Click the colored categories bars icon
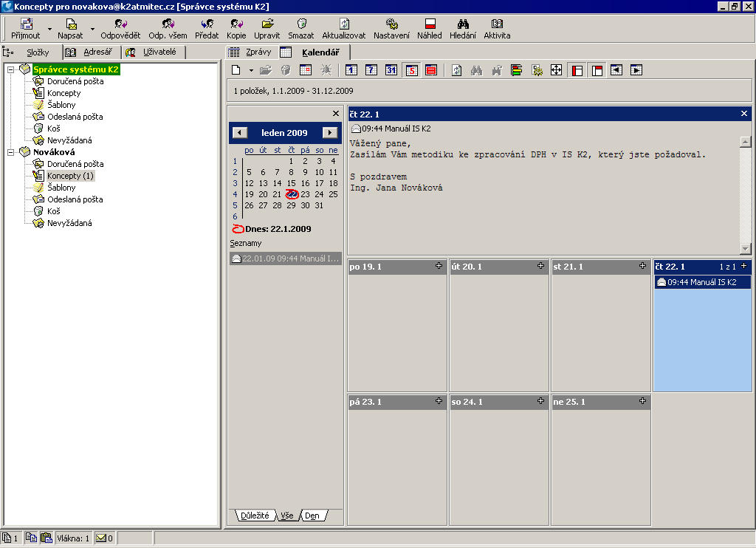The image size is (756, 548). [516, 70]
